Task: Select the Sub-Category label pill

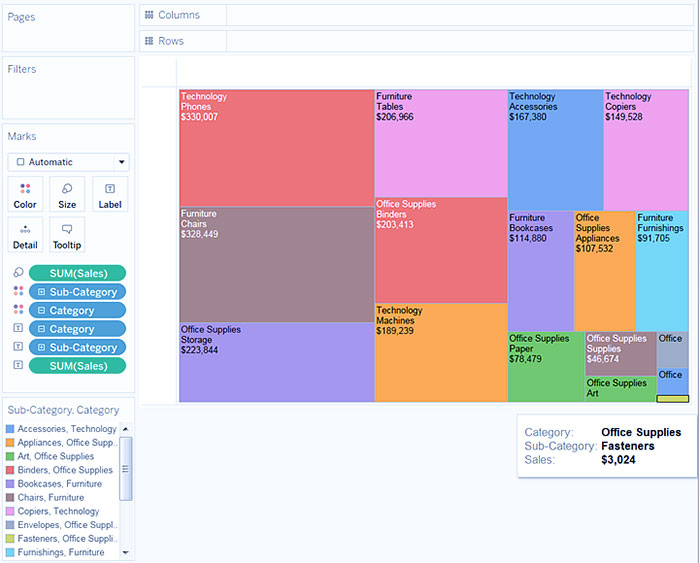Action: click(77, 347)
